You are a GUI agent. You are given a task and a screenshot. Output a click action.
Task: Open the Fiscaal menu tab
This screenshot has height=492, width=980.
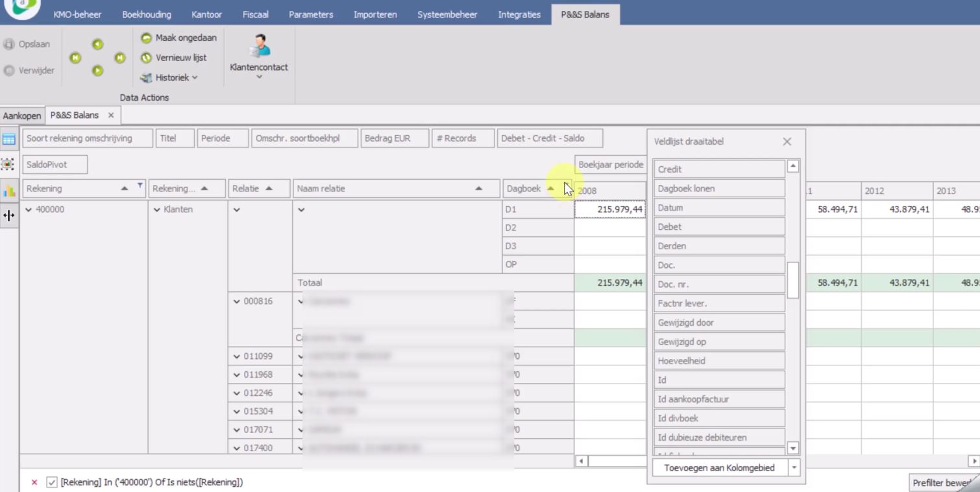(255, 14)
